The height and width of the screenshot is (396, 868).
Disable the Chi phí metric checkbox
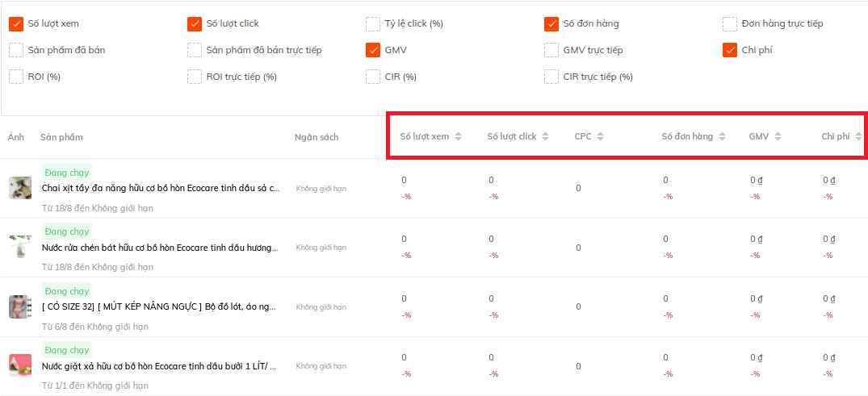pyautogui.click(x=729, y=50)
